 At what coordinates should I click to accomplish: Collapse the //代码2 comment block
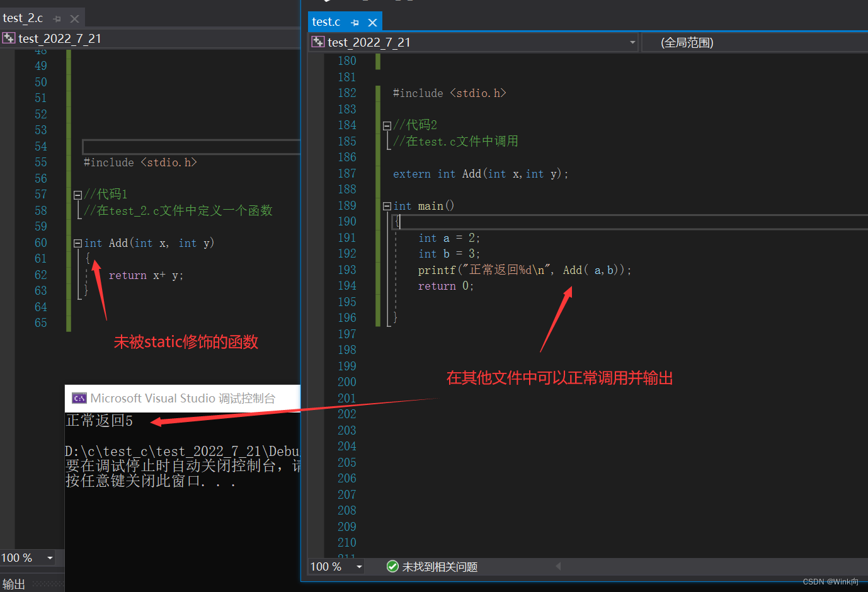click(x=387, y=125)
